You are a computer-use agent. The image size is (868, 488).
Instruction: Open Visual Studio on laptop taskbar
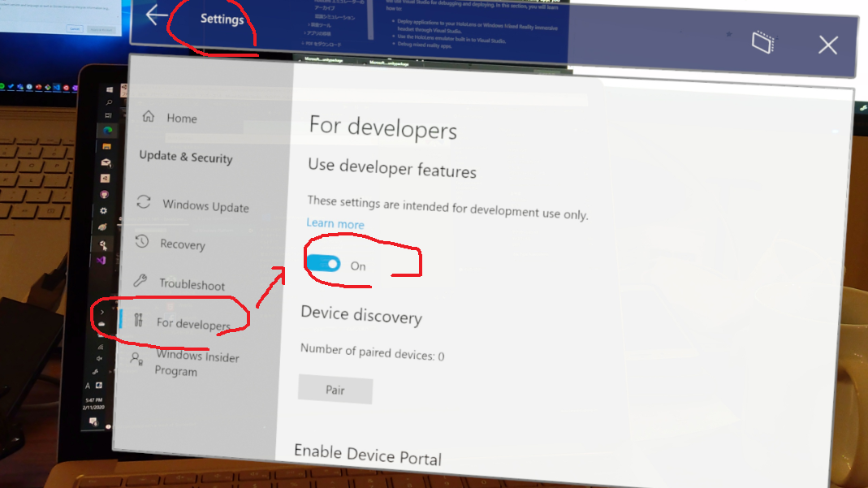pyautogui.click(x=101, y=260)
